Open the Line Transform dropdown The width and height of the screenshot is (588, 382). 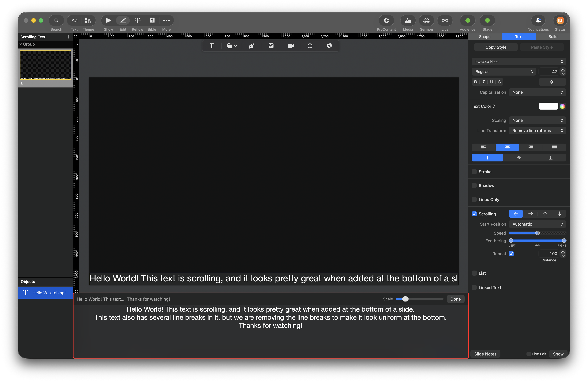pyautogui.click(x=537, y=131)
